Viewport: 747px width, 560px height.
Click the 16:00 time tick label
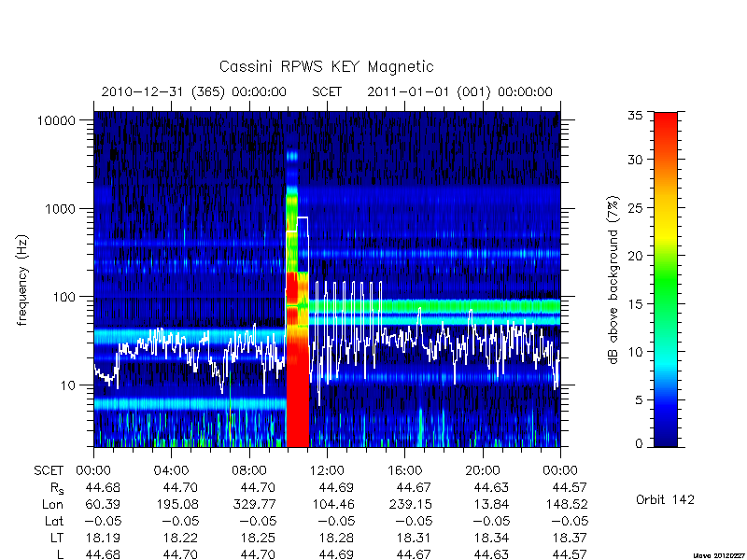click(405, 470)
